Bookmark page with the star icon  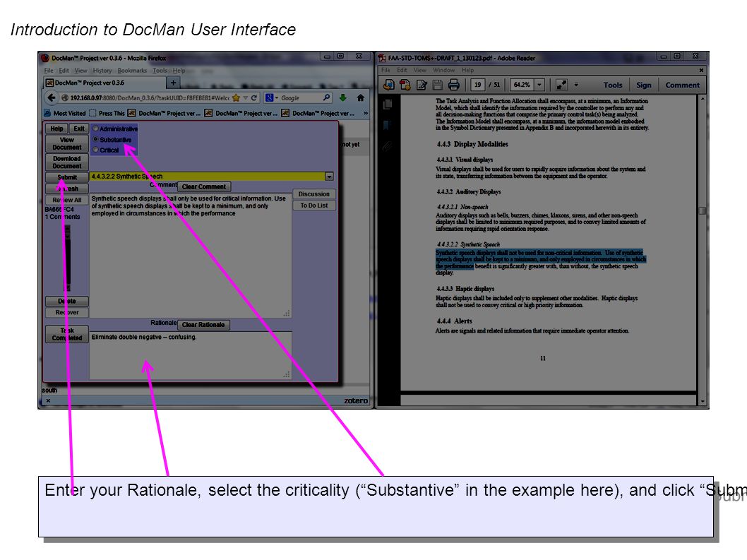click(236, 97)
